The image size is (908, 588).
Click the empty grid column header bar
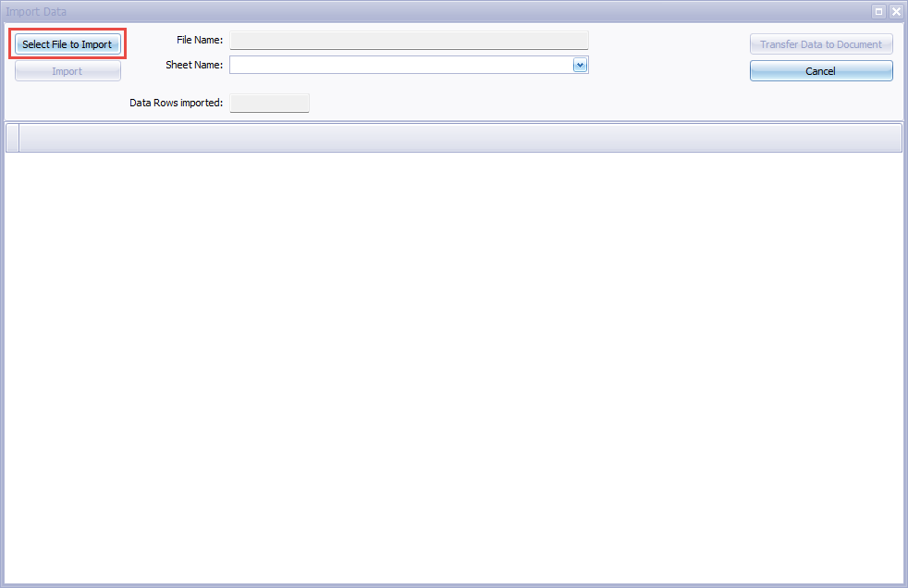click(x=460, y=138)
